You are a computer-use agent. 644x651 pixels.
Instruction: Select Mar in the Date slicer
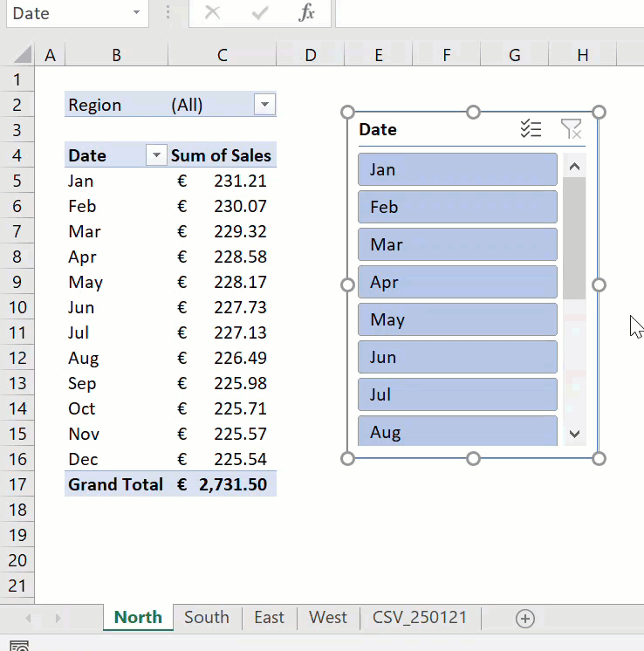coord(457,244)
